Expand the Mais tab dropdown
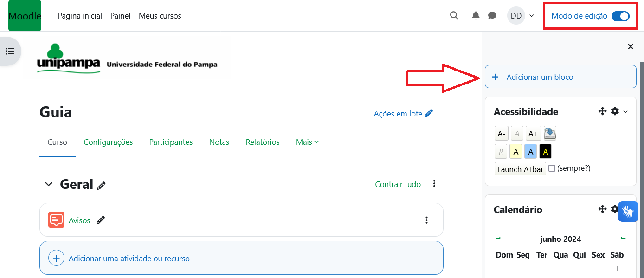This screenshot has height=278, width=644. [307, 142]
